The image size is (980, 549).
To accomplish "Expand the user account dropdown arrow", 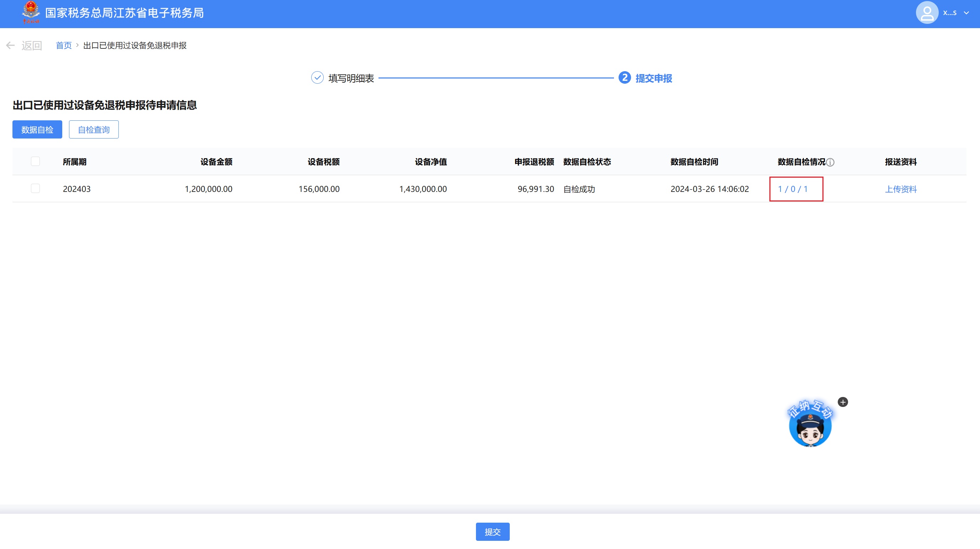I will [x=966, y=13].
